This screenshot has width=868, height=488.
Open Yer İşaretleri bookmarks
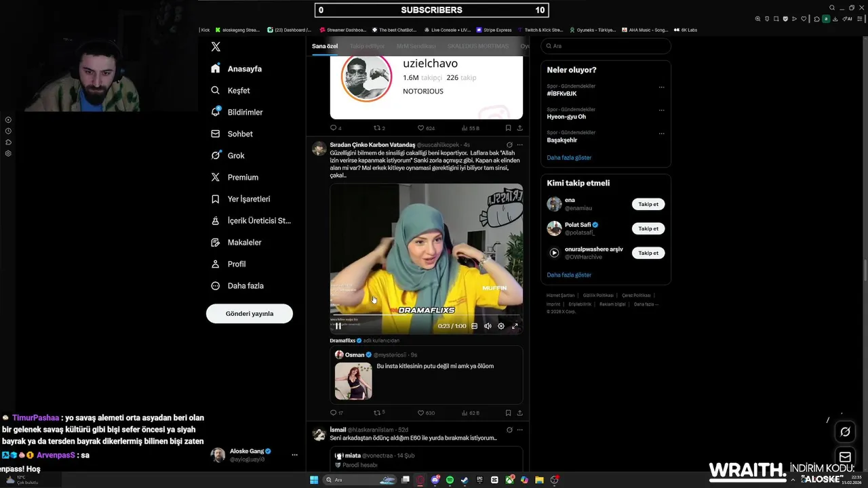pos(240,199)
